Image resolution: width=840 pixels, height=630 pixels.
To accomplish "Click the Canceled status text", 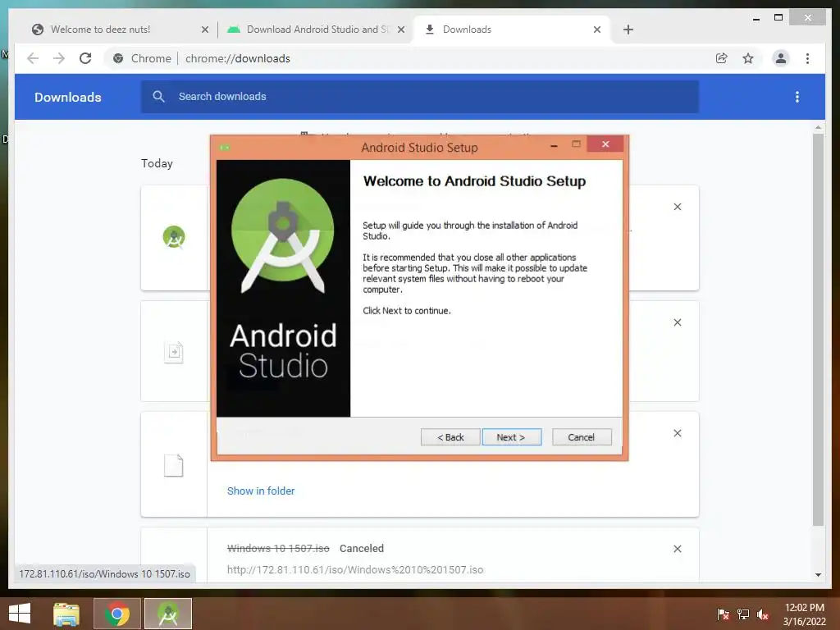I will coord(362,549).
